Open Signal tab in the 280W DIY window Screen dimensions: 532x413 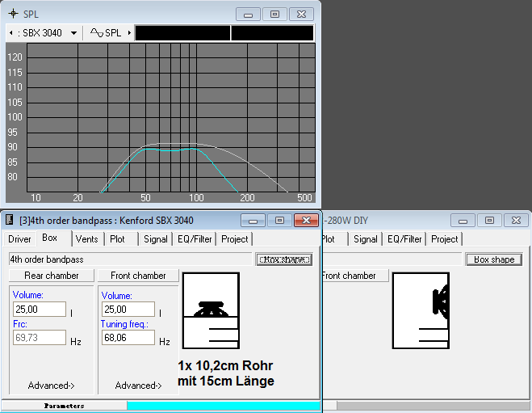366,239
